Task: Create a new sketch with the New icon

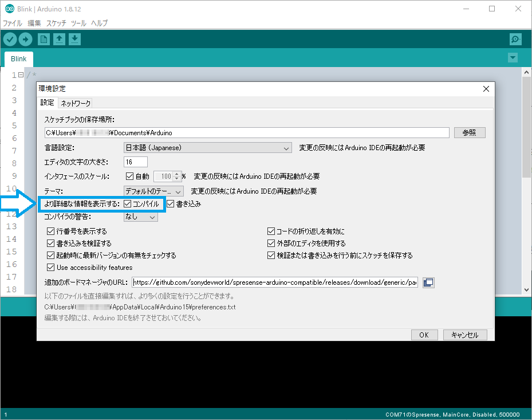Action: 44,40
